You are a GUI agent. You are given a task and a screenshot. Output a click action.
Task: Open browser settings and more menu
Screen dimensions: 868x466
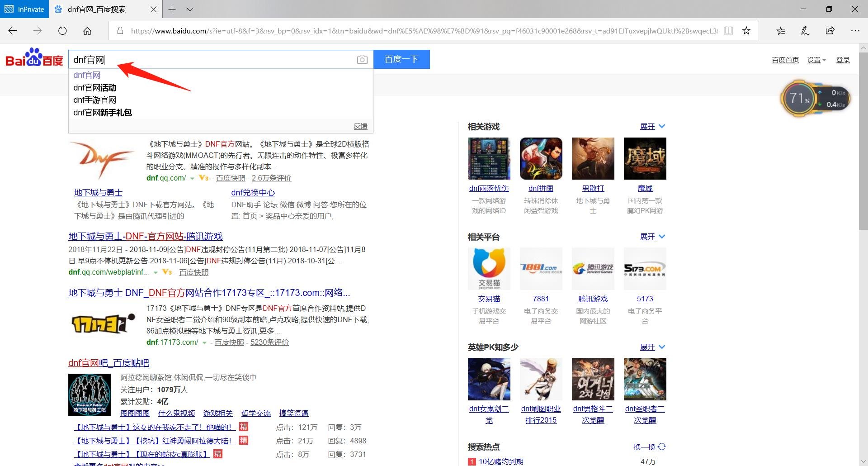coord(855,31)
